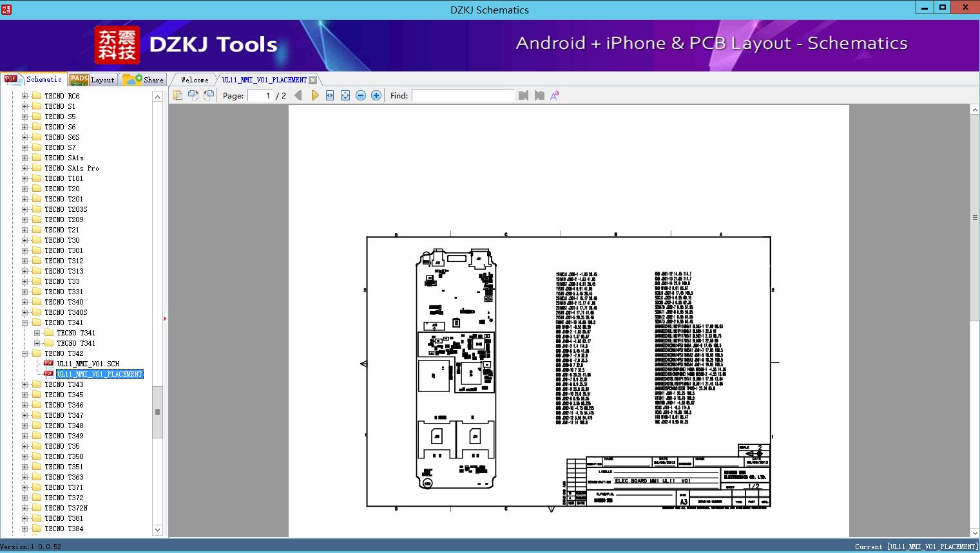Viewport: 980px width, 553px height.
Task: Click the tree panel scroll down arrow
Action: pyautogui.click(x=157, y=530)
